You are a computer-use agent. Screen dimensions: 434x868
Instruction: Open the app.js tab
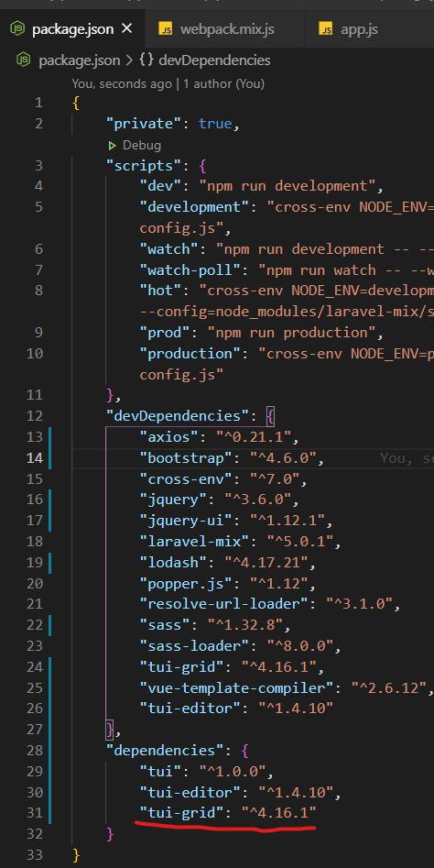359,28
